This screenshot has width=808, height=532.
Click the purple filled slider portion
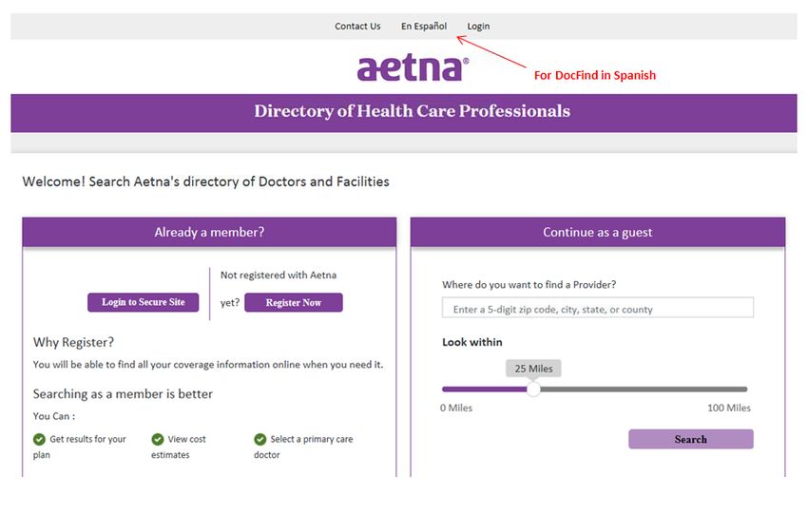pyautogui.click(x=485, y=389)
